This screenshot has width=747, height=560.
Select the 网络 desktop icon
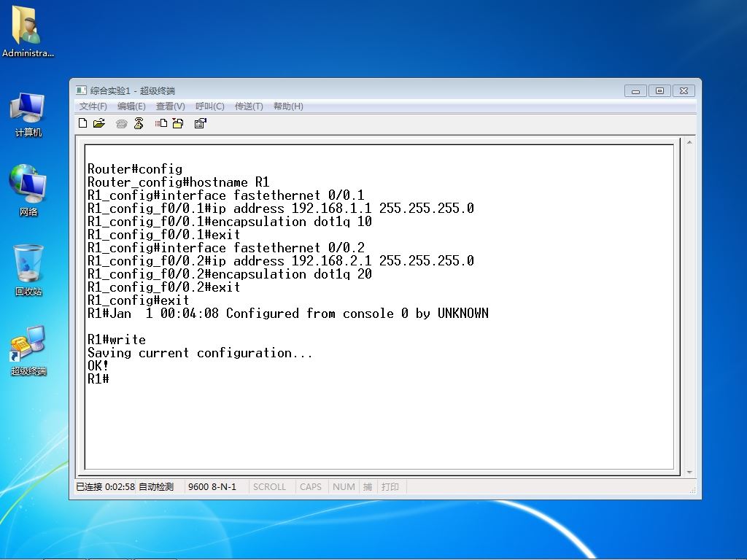tap(28, 190)
